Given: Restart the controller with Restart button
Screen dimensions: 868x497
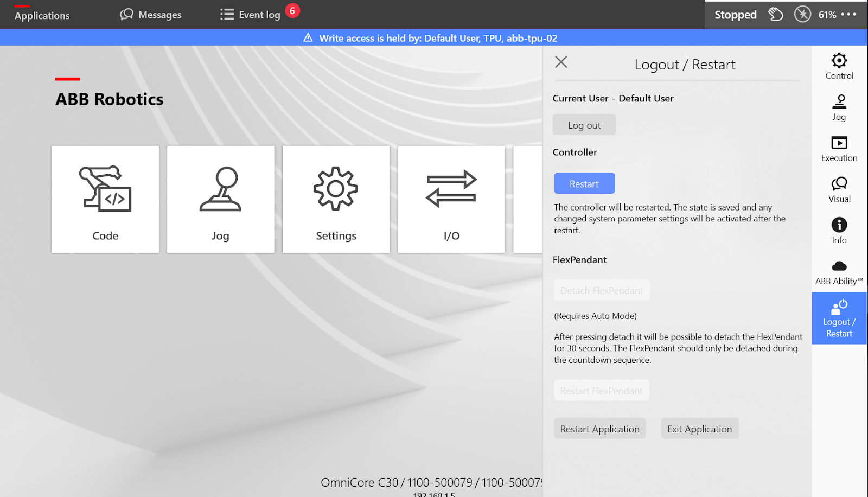Looking at the screenshot, I should [584, 183].
